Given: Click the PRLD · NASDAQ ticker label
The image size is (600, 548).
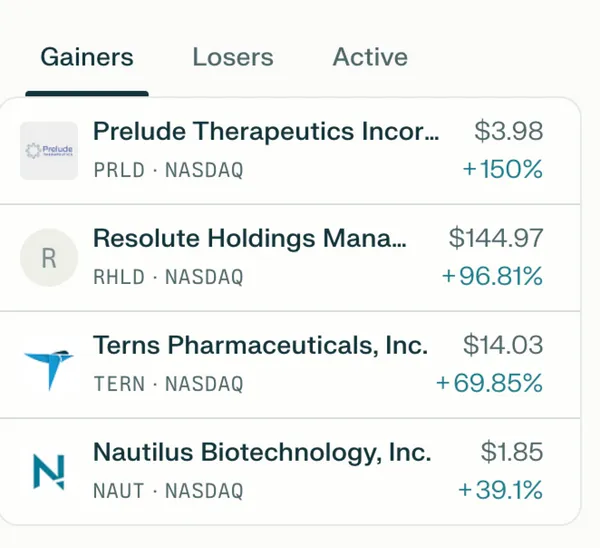Looking at the screenshot, I should [168, 170].
